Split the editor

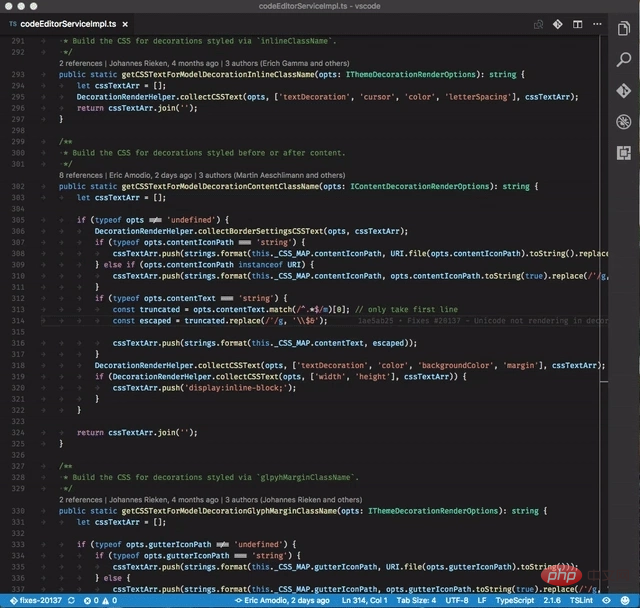tap(577, 24)
